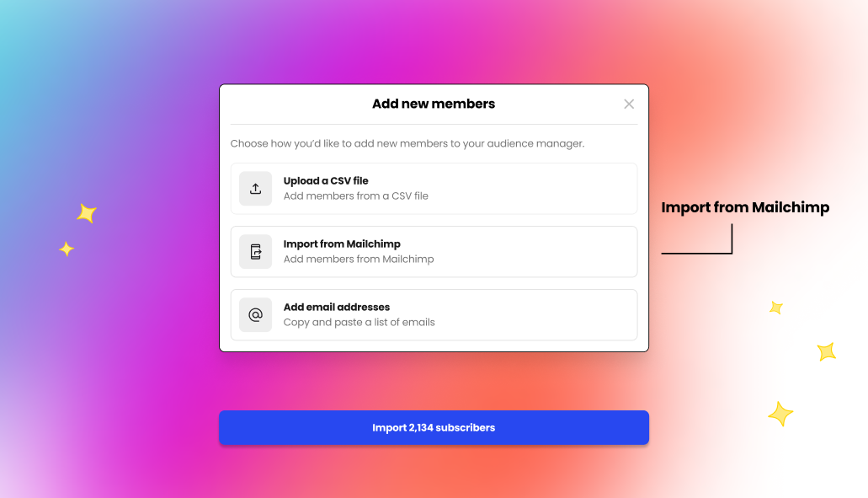
Task: Select the Upload a CSV file title
Action: pos(326,181)
